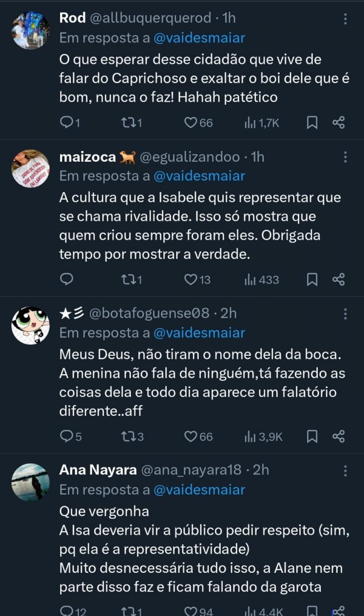Bookmark maizoca's reply
Screen dimensions: 364x616
point(312,280)
